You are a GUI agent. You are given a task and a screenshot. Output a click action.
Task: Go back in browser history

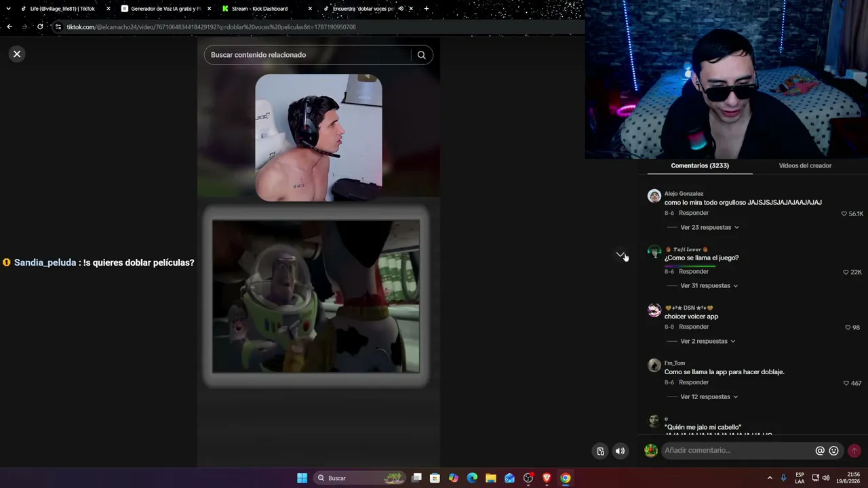[x=9, y=27]
